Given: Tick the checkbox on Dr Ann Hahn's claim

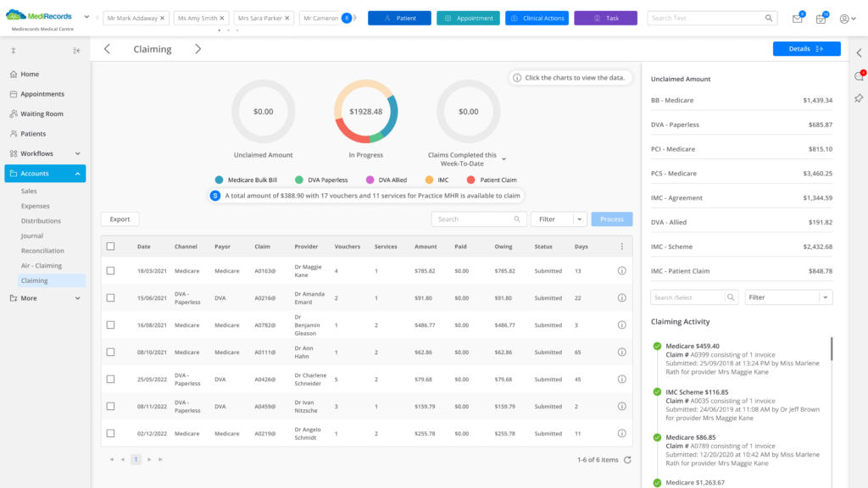Looking at the screenshot, I should 110,352.
